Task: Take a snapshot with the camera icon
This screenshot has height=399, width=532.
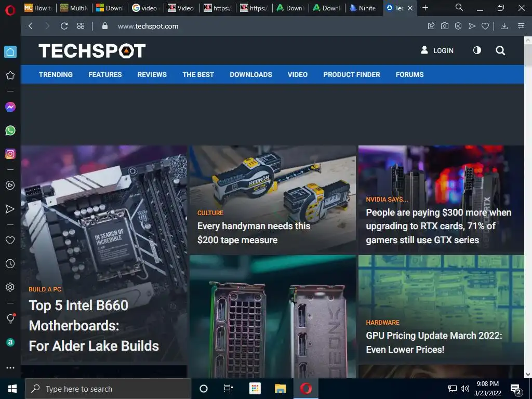Action: click(x=445, y=26)
